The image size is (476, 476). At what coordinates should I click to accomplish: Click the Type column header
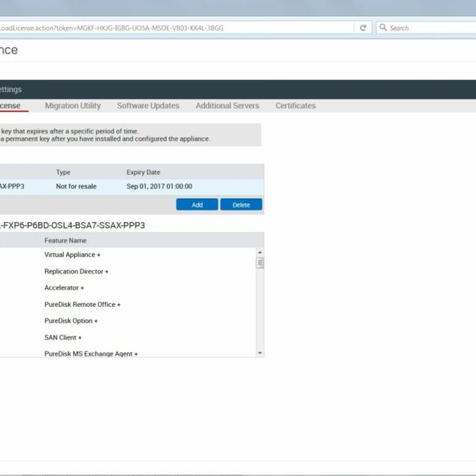coord(63,172)
